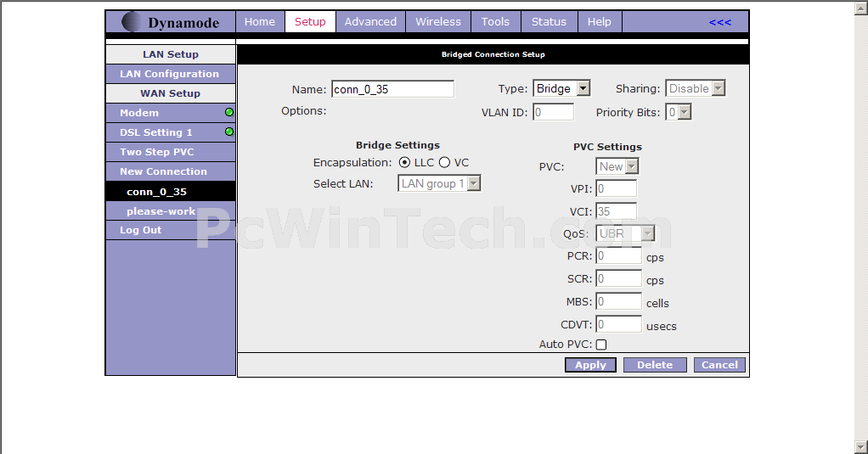Go to the Home tab
This screenshot has width=868, height=454.
[x=260, y=22]
